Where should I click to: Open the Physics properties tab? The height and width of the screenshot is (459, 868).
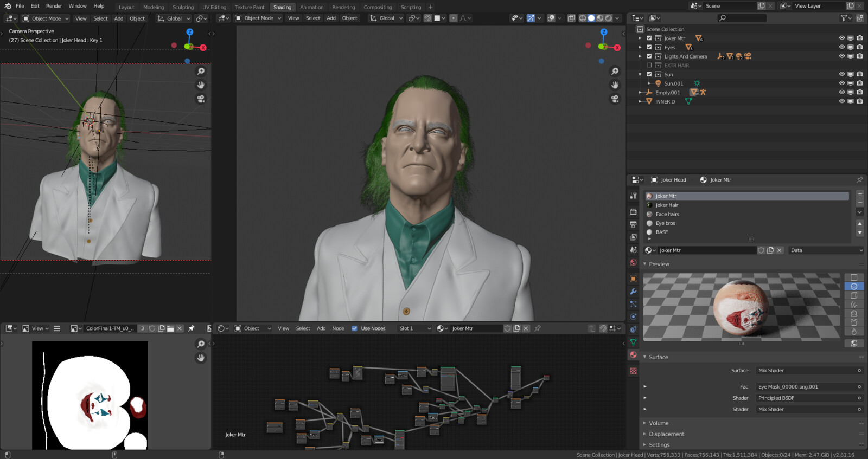(633, 316)
